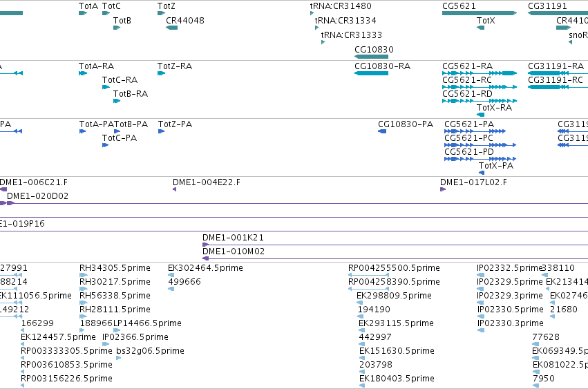Select clone DME1-010M02
The image size is (588, 389).
[x=234, y=252]
